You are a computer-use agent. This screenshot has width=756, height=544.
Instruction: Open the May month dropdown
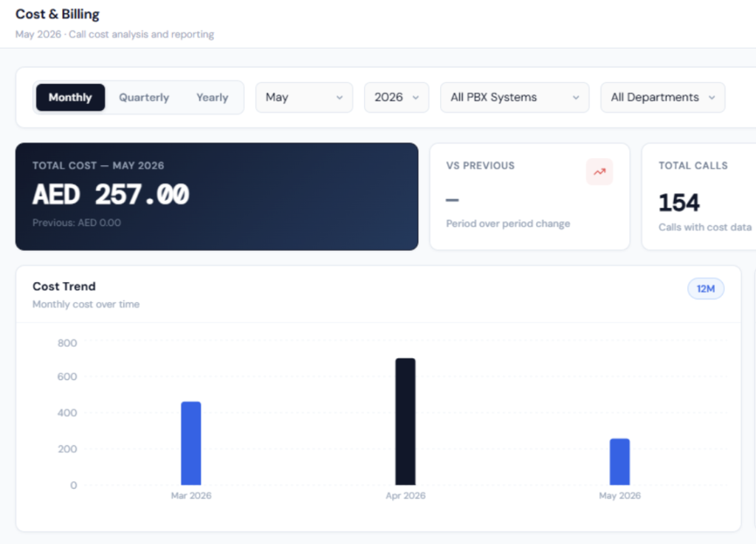pyautogui.click(x=304, y=97)
